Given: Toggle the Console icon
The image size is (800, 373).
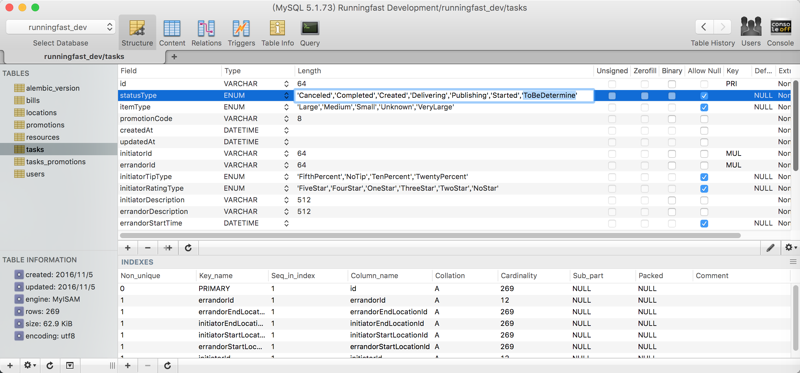Looking at the screenshot, I should click(780, 28).
